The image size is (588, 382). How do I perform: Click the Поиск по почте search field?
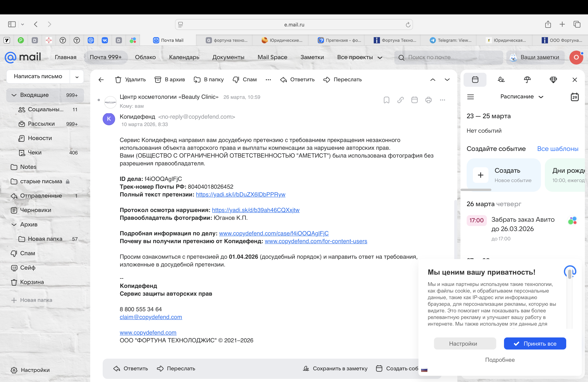coord(449,58)
